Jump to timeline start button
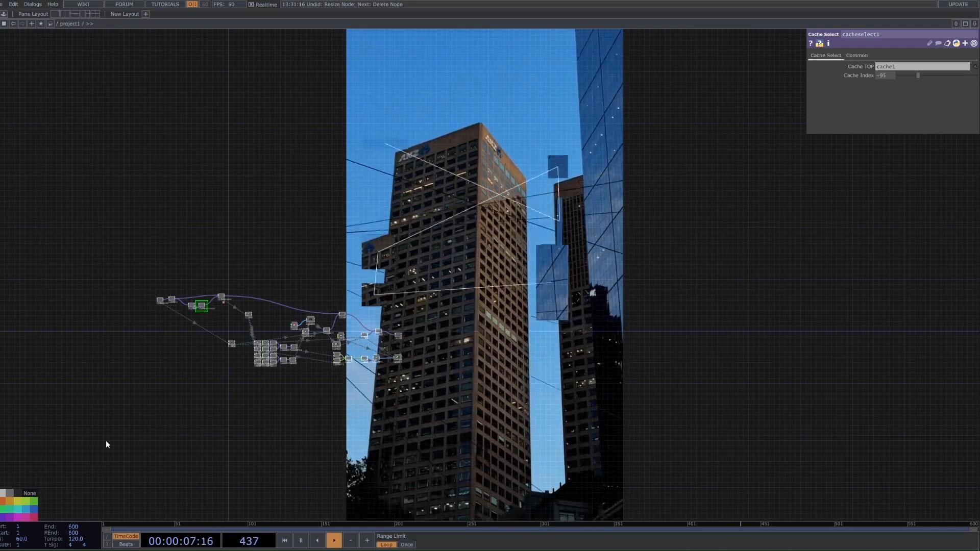 coord(285,540)
